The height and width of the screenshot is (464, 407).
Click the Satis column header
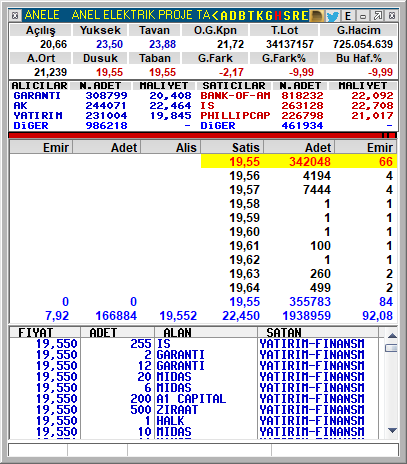click(232, 147)
